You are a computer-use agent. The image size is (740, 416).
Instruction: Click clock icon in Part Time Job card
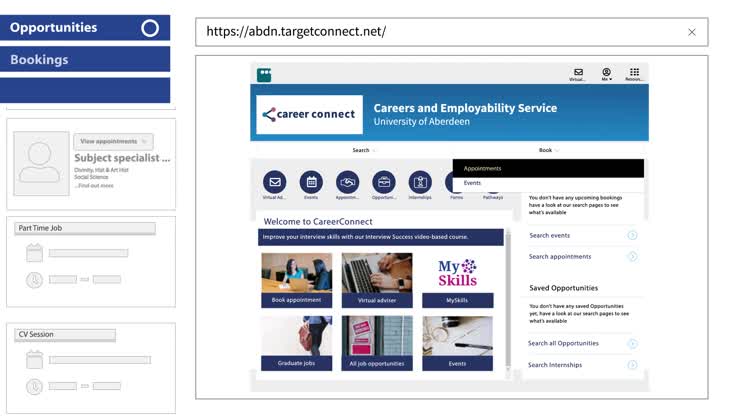[34, 280]
